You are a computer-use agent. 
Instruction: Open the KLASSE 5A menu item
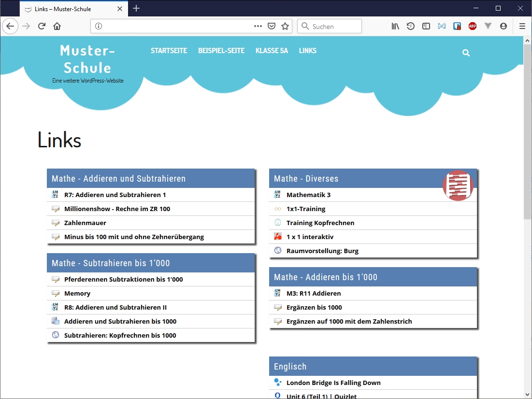click(272, 51)
